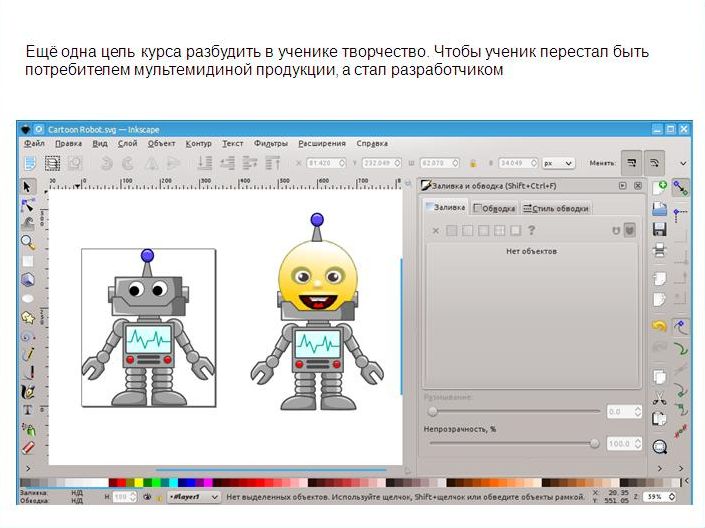Switch to the Обводка tab
705x528 pixels.
[x=495, y=208]
